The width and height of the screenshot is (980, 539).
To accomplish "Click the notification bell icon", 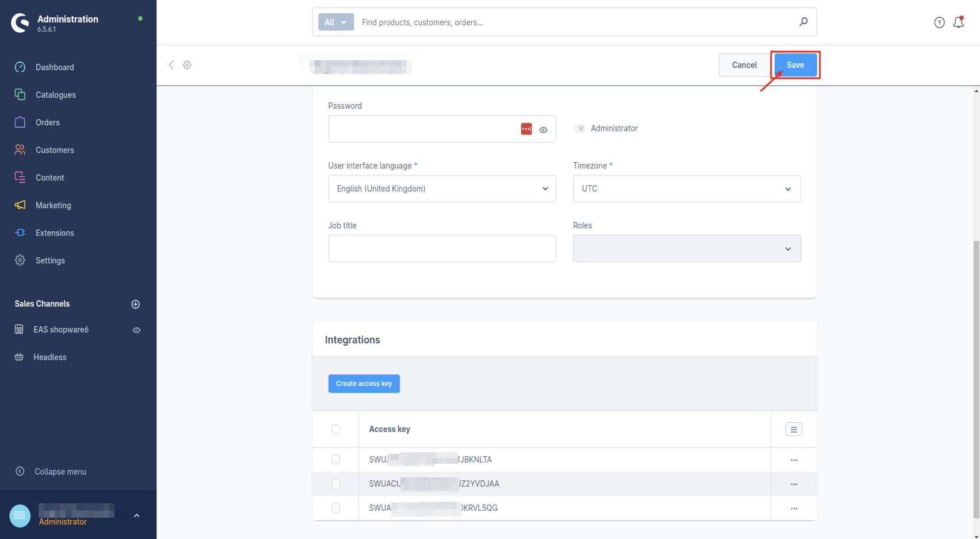I will [x=958, y=22].
